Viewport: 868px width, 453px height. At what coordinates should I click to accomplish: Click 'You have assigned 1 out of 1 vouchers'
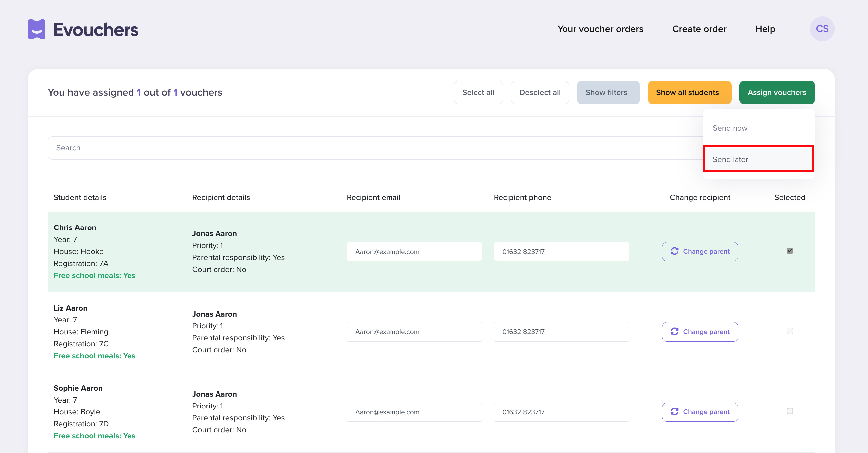135,92
